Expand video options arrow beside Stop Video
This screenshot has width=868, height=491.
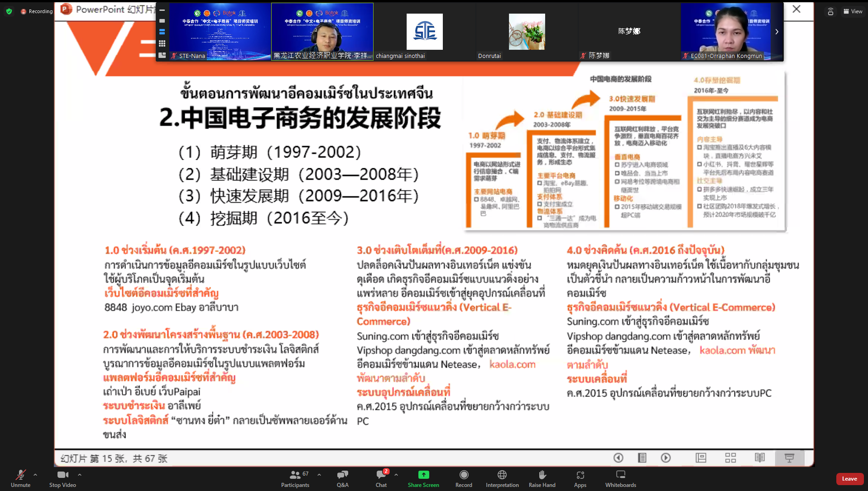[80, 475]
